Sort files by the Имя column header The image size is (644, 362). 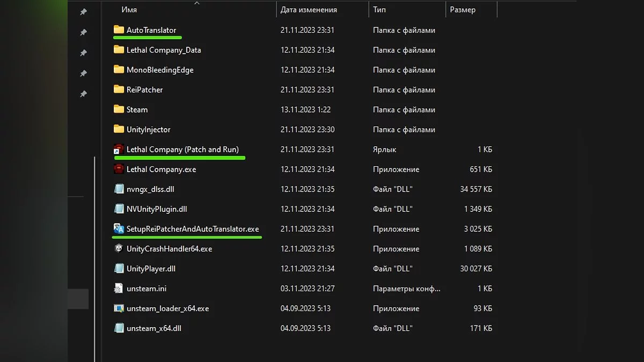[129, 10]
